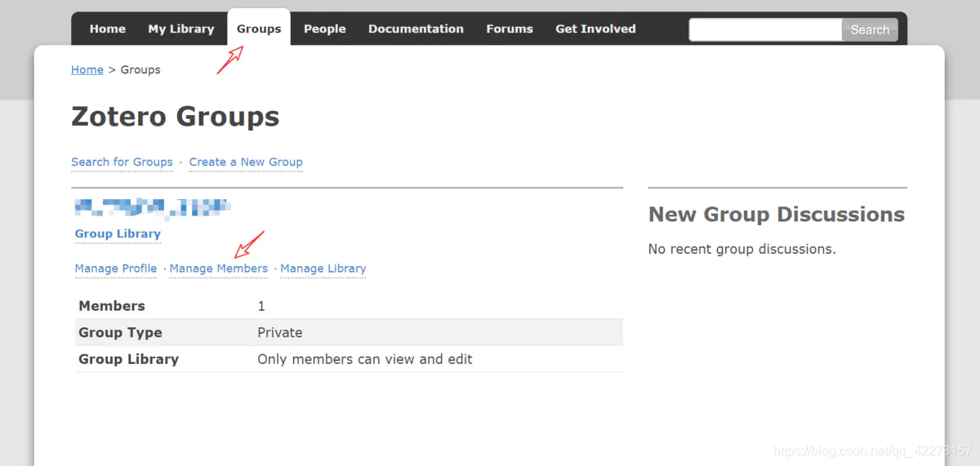The width and height of the screenshot is (980, 466).
Task: Click the members count value 1
Action: pyautogui.click(x=261, y=306)
